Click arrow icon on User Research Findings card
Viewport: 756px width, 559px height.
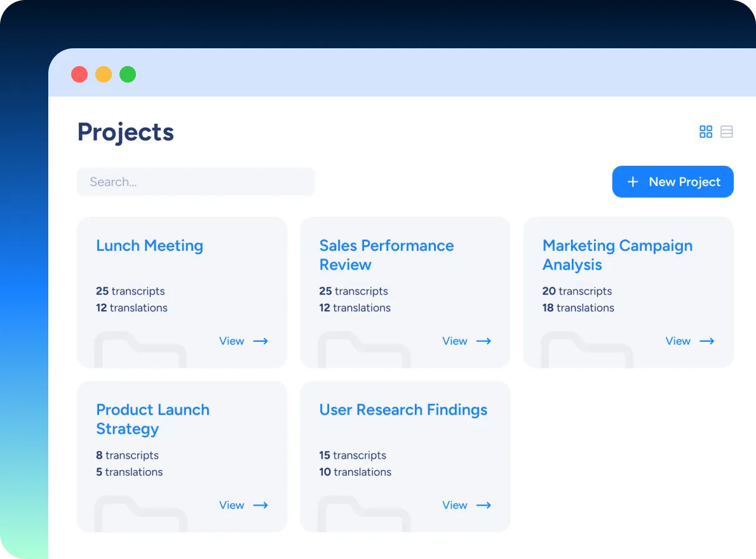483,506
